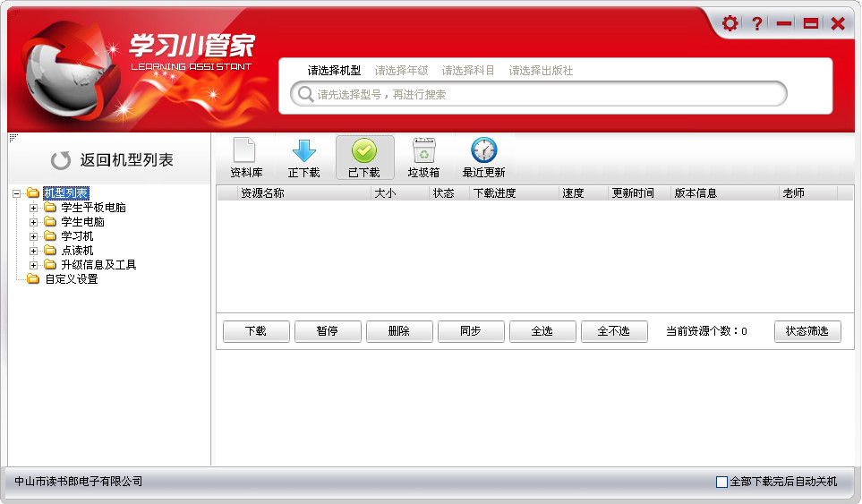The image size is (862, 504).
Task: Select 自定义设置 in the tree
Action: (x=71, y=279)
